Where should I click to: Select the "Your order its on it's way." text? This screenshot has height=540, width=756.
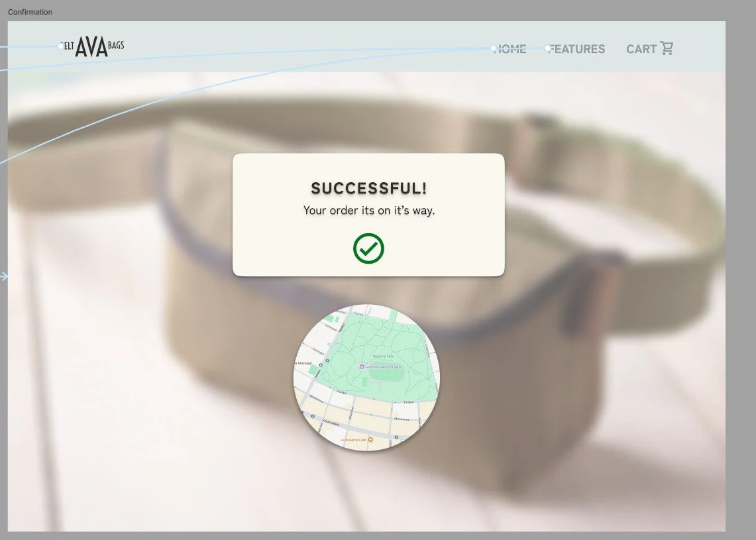[x=369, y=210]
